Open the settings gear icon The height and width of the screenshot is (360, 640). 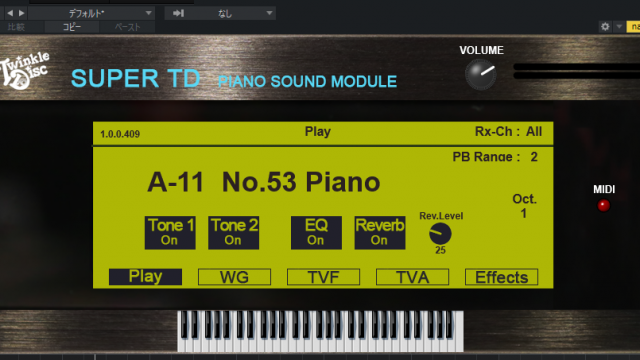pos(605,27)
